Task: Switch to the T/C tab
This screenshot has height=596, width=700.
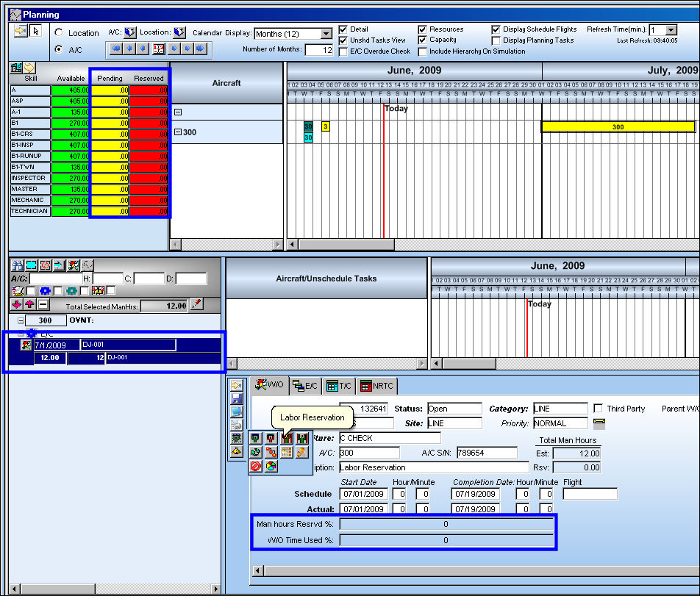Action: tap(339, 386)
